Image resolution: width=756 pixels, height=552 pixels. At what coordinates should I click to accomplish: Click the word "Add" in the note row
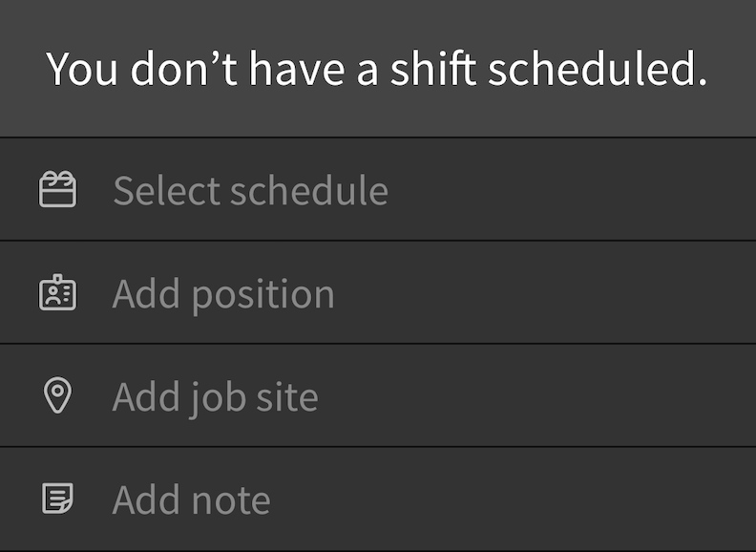point(147,499)
